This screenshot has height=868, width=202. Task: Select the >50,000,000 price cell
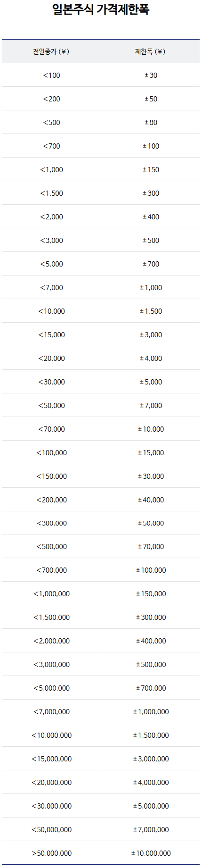(51, 853)
